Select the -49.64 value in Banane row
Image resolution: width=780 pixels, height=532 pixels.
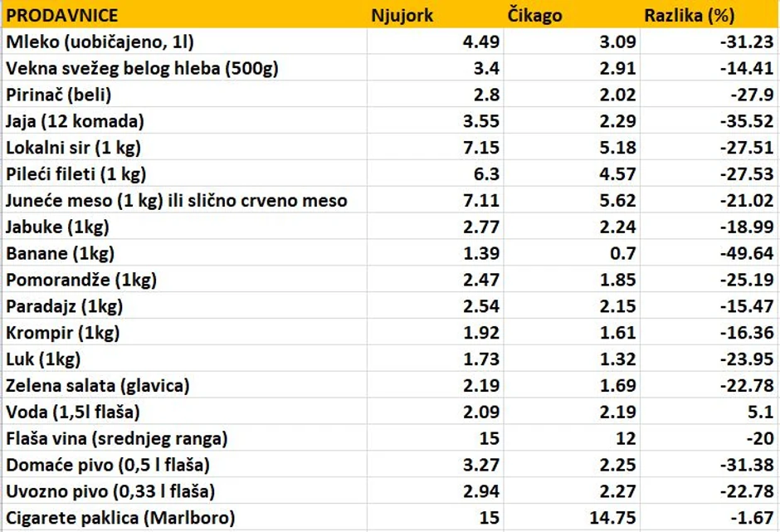coord(750,254)
